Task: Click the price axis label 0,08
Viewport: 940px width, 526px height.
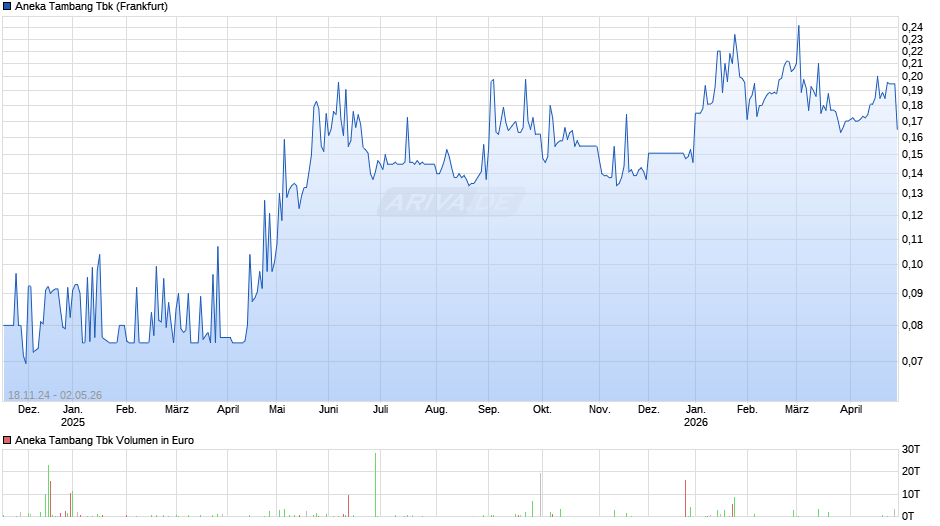Action: (x=912, y=326)
